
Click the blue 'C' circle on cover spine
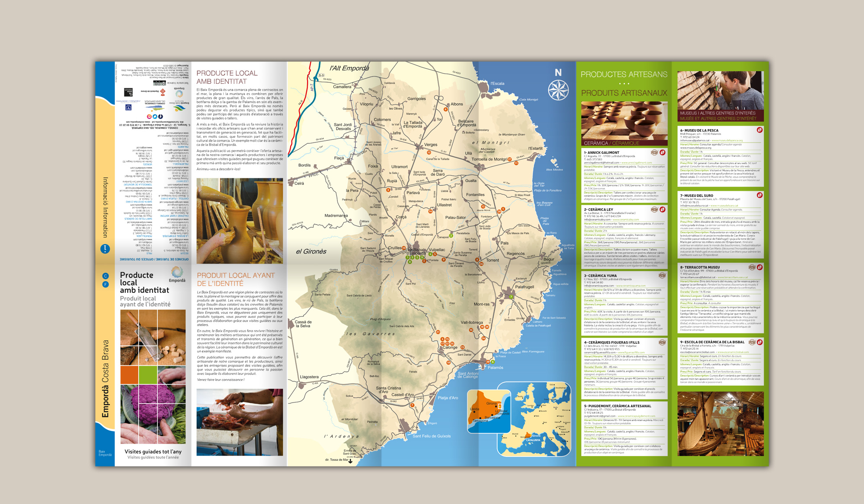coord(105,276)
